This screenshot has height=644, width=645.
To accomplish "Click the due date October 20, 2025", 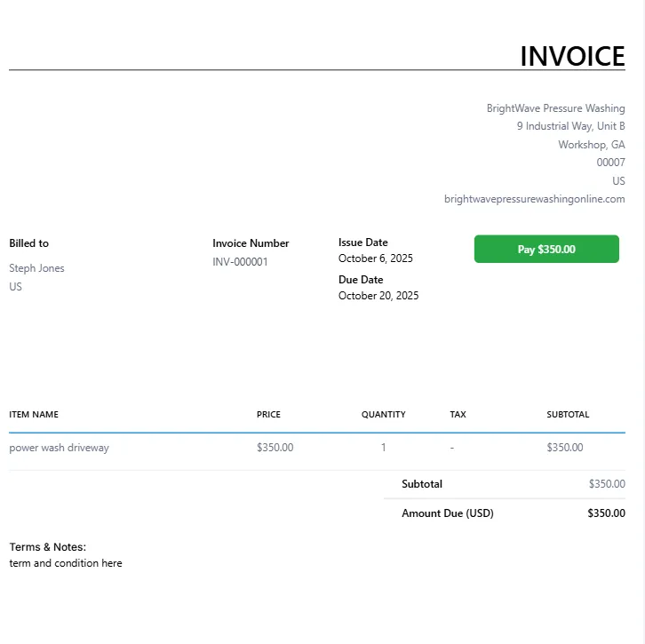I will [x=378, y=296].
